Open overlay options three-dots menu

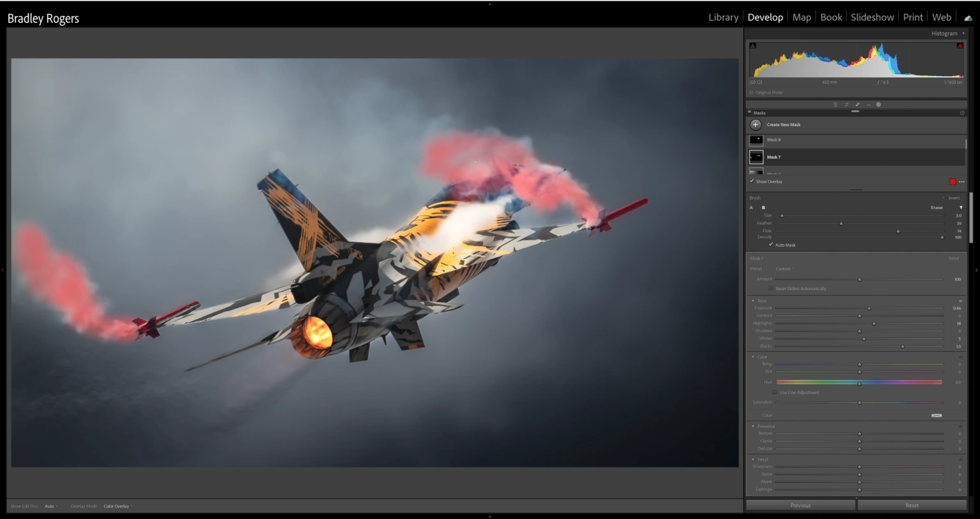point(961,182)
